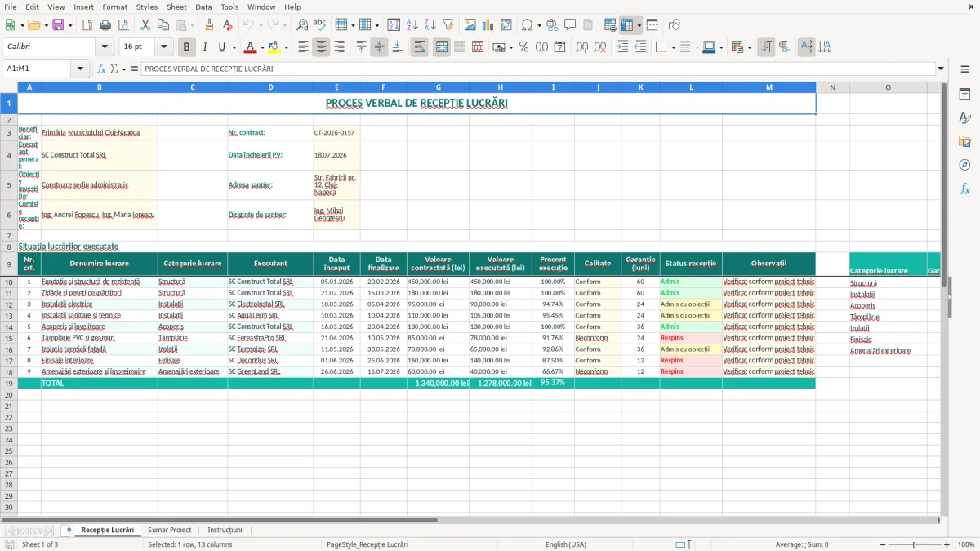Open the Navigator in the sidebar
The width and height of the screenshot is (980, 551).
coord(964,165)
